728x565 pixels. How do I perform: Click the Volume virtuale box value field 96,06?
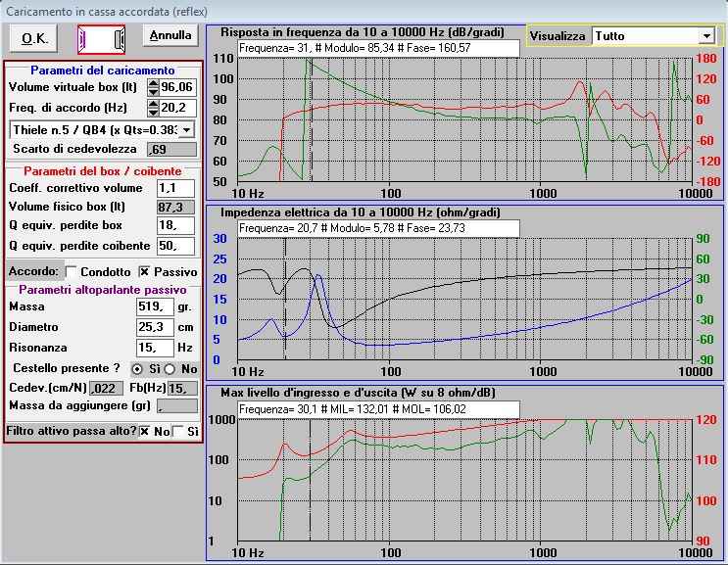click(177, 87)
